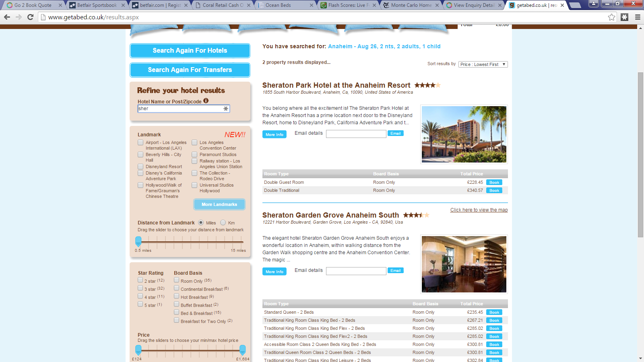Open Sheraton Garden Grove Anaheim South title
The height and width of the screenshot is (362, 644).
(x=331, y=215)
